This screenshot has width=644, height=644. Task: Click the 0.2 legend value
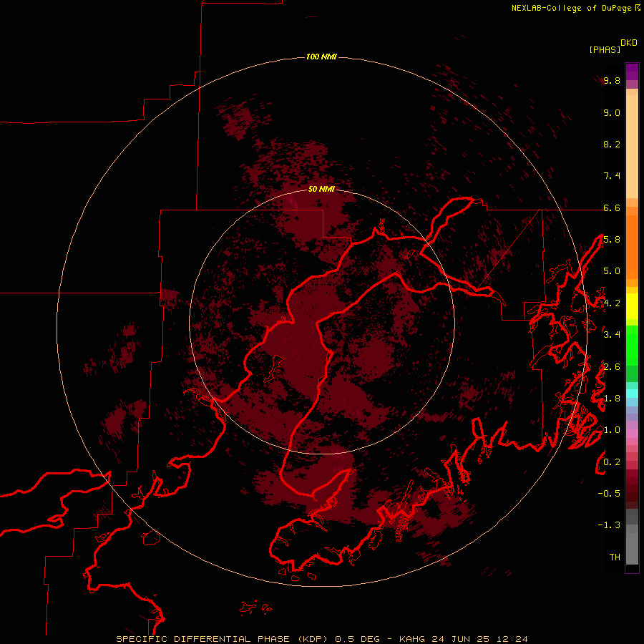coord(612,462)
